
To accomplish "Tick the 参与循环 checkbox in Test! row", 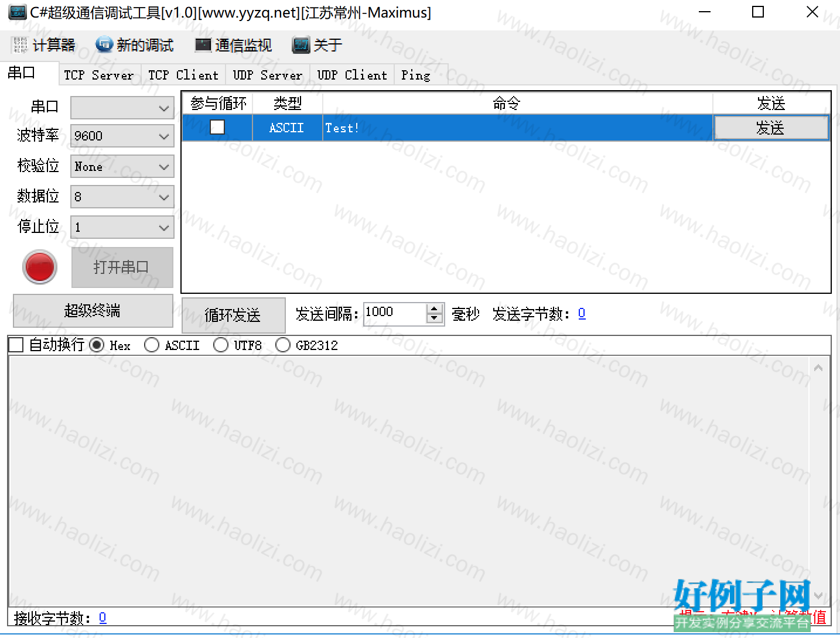I will (217, 127).
